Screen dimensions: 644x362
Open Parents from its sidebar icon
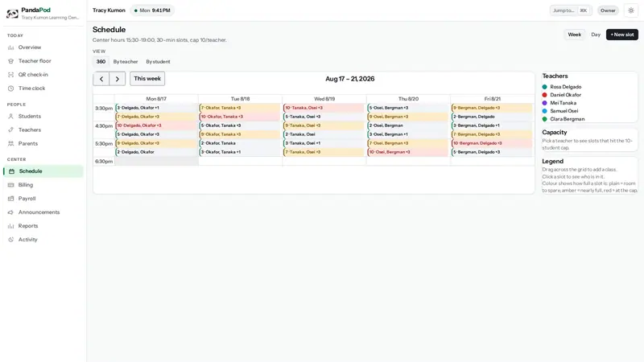coord(10,144)
